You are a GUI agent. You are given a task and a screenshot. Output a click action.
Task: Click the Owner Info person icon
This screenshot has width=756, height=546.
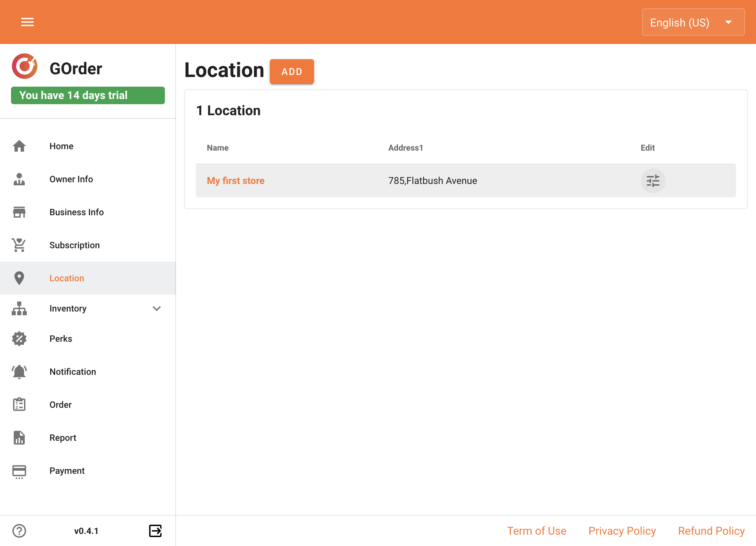19,179
